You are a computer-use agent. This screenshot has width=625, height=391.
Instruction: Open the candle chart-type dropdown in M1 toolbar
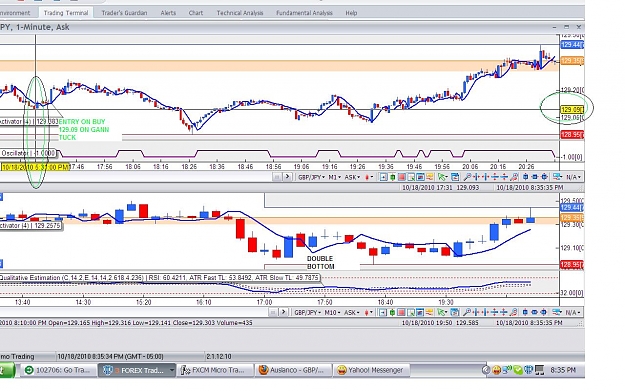[x=369, y=177]
